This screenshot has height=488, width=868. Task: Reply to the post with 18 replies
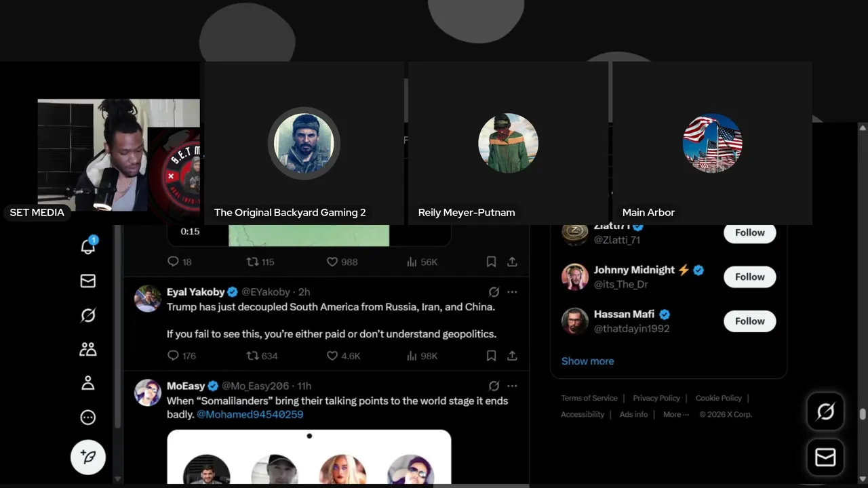[180, 262]
